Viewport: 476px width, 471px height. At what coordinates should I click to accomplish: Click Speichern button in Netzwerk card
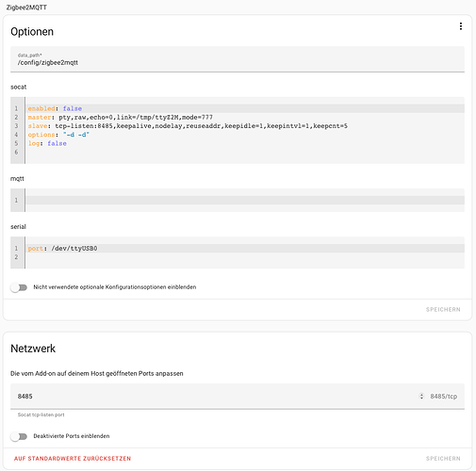pos(443,459)
